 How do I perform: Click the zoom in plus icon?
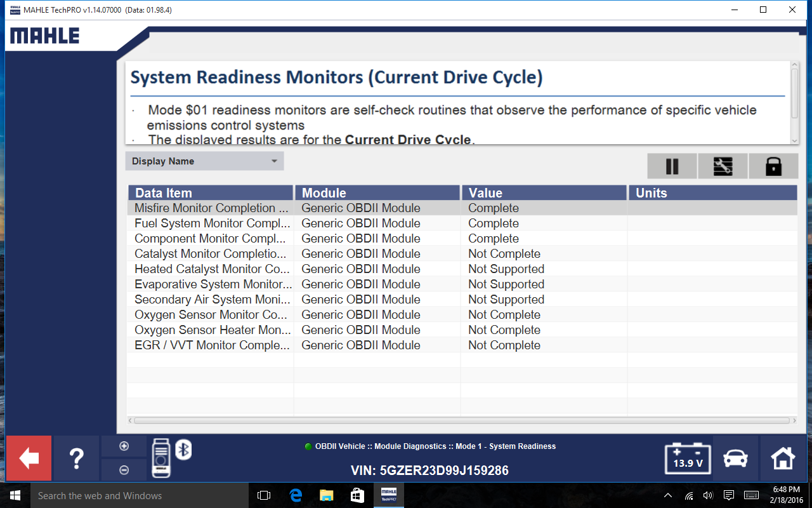tap(124, 446)
